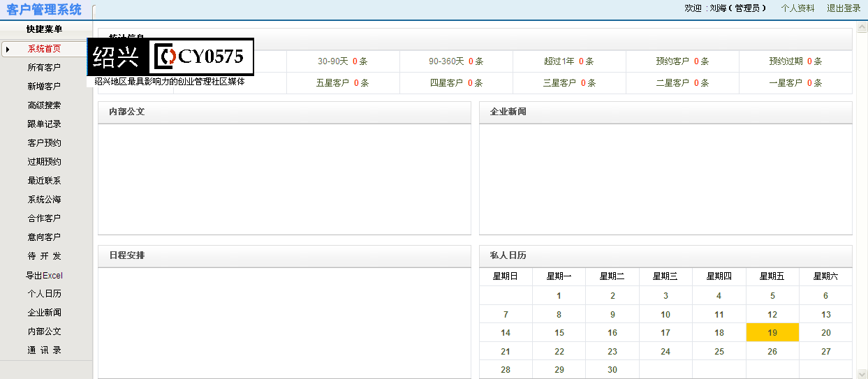
Task: Click the 日程安排 panel header
Action: pyautogui.click(x=284, y=256)
